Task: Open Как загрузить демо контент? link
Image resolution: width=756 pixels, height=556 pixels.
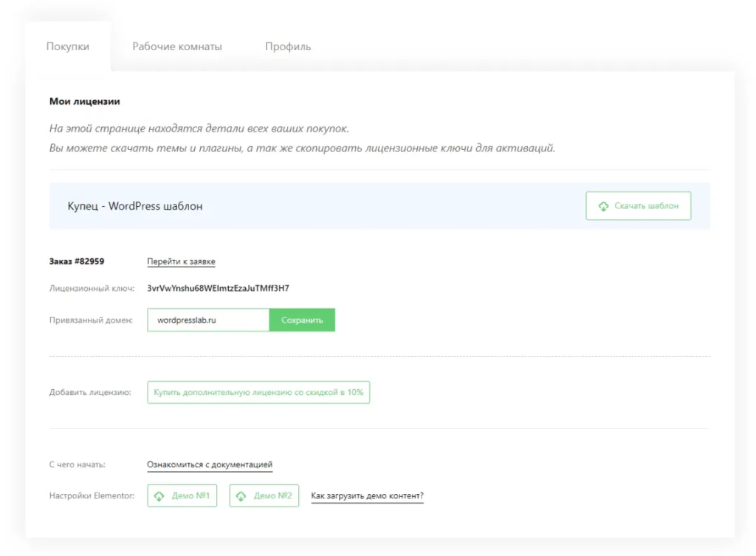Action: [367, 495]
